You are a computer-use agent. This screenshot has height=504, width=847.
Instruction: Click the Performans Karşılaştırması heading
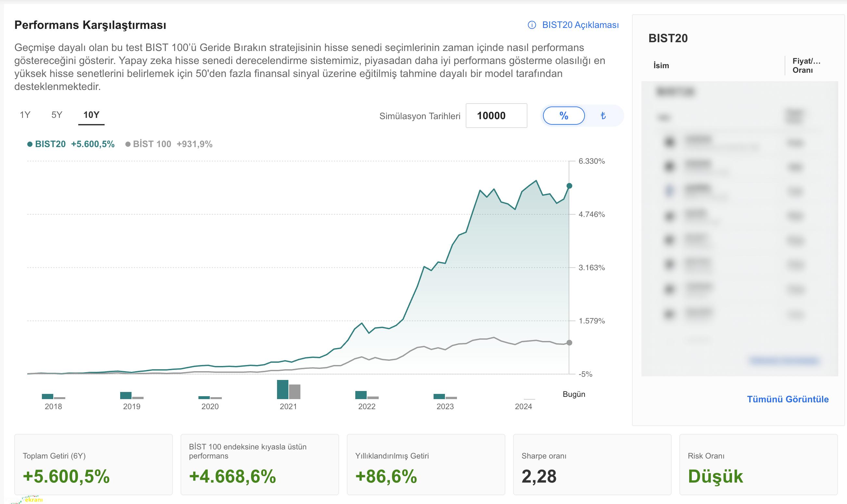(90, 25)
